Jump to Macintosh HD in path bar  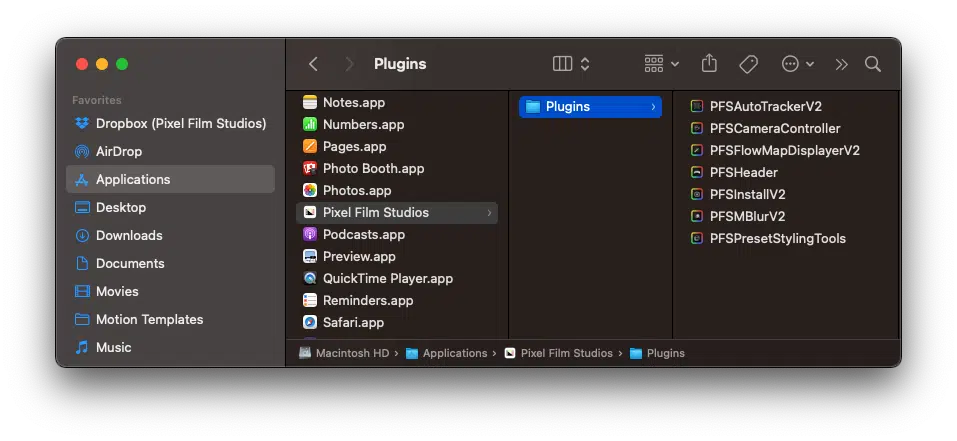[x=344, y=353]
